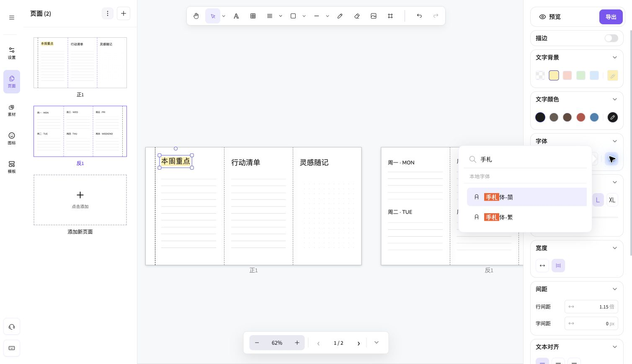This screenshot has width=632, height=364.
Task: Select the frame crop tool
Action: click(390, 16)
